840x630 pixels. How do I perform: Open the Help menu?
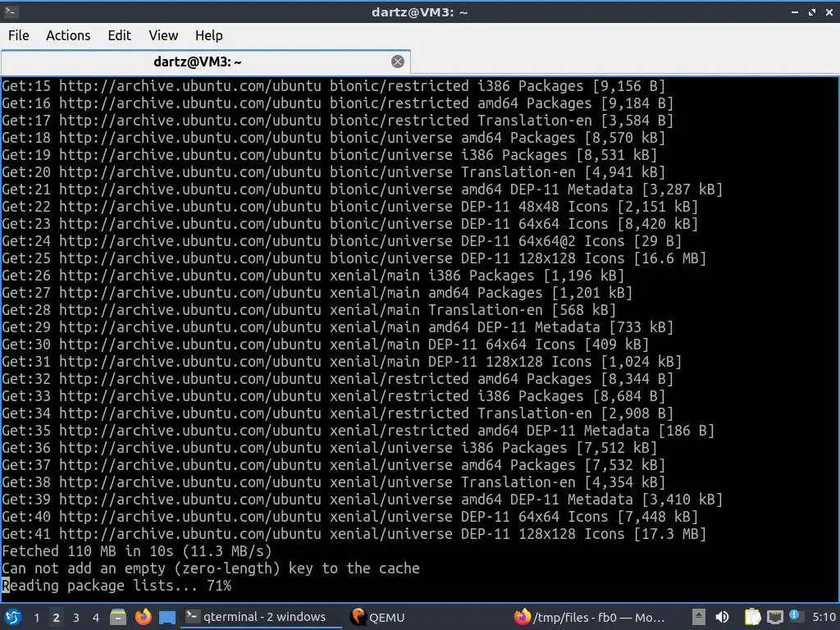208,35
